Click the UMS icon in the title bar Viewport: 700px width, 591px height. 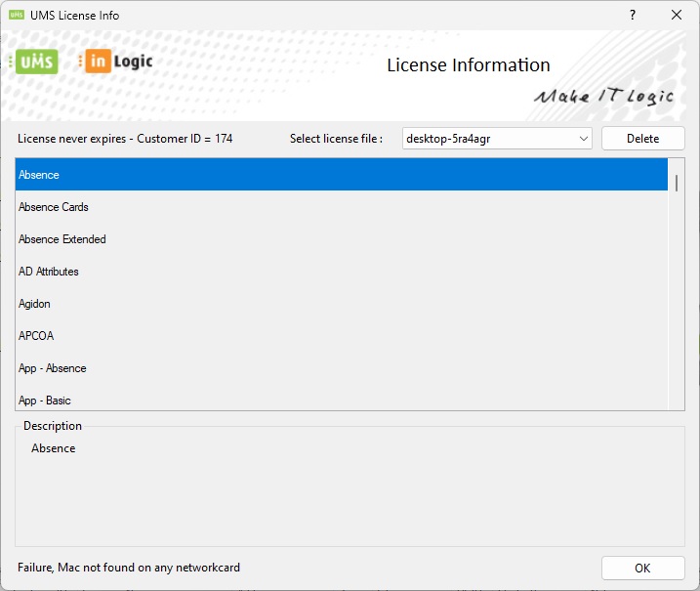coord(17,16)
